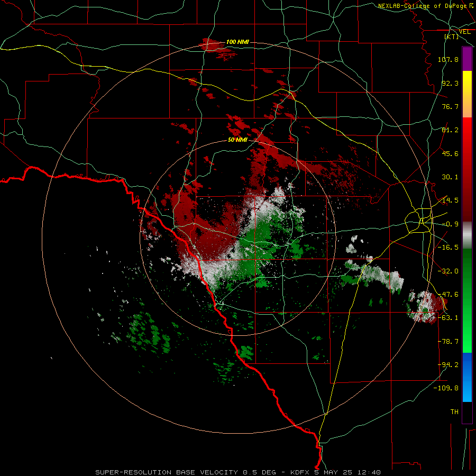Click the gray near-zero segment of the color bar
This screenshot has height=476, width=476.
pyautogui.click(x=467, y=235)
